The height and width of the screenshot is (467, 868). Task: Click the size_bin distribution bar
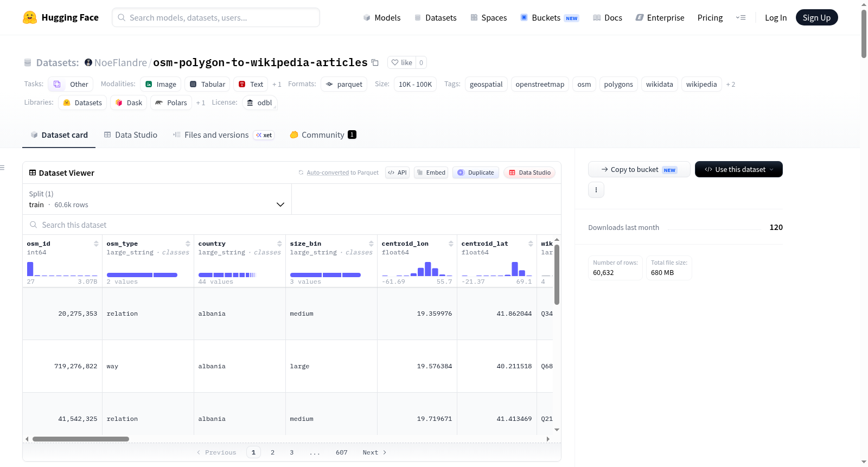325,275
